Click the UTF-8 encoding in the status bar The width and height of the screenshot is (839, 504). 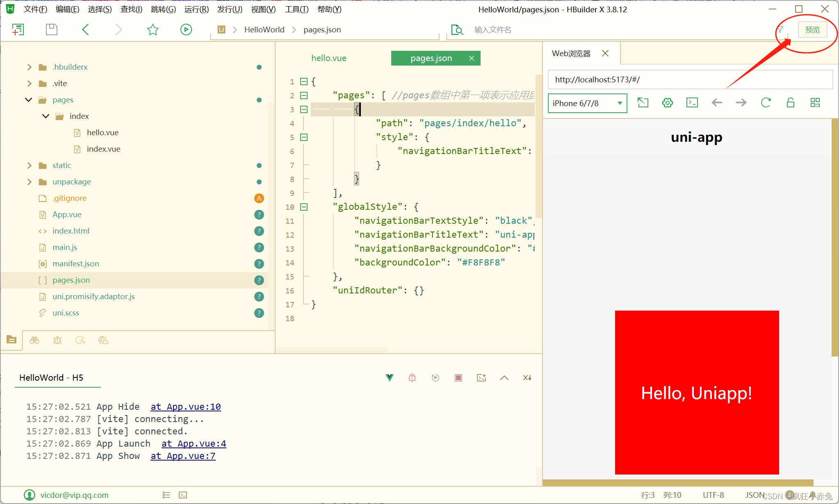click(714, 495)
